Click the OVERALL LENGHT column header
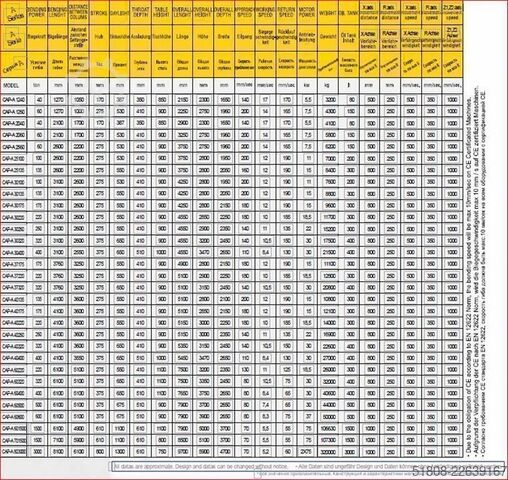 [182, 12]
